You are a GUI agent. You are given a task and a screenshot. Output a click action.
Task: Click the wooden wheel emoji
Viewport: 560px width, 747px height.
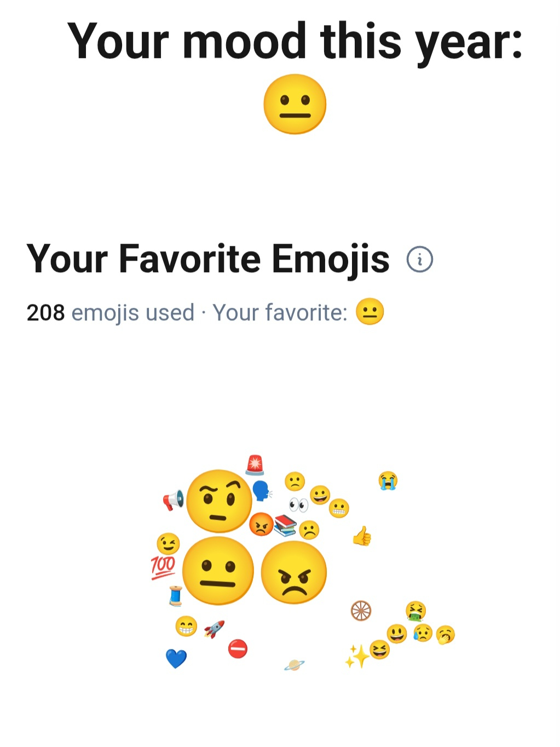361,610
